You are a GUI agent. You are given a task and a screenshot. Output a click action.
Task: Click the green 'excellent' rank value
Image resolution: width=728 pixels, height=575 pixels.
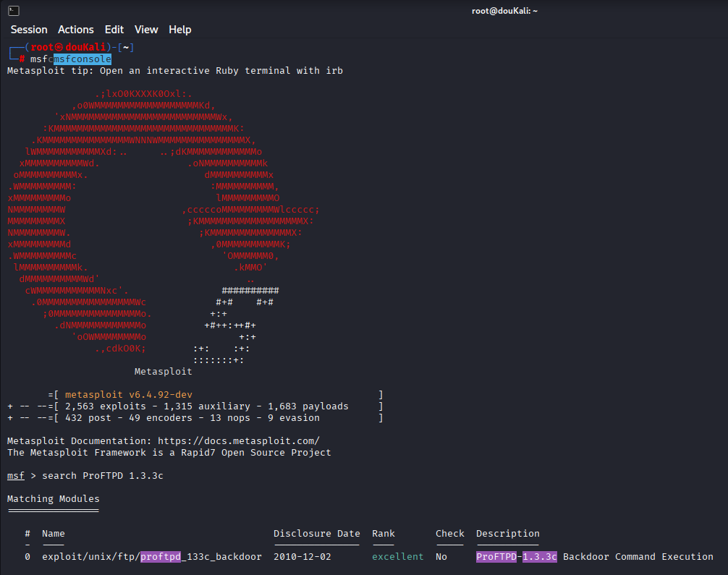[397, 556]
